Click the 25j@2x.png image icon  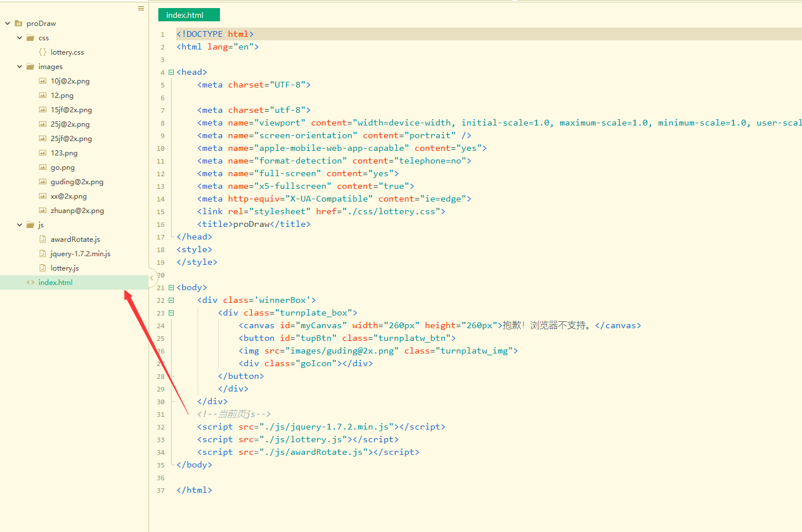[x=43, y=124]
